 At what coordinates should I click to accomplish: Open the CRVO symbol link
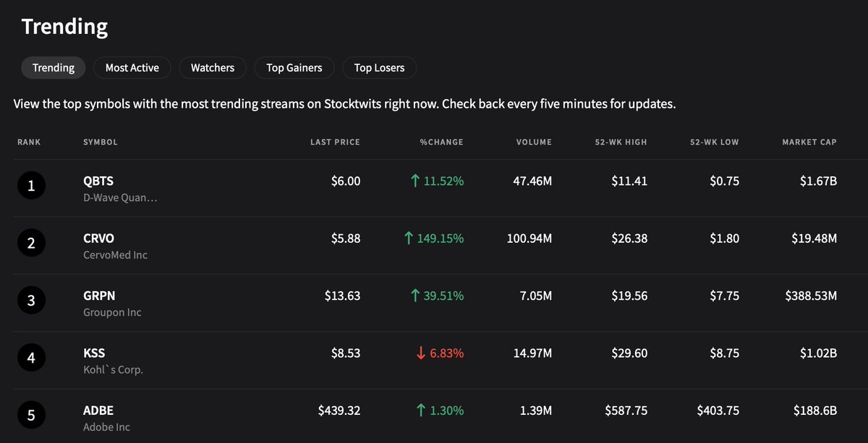(x=99, y=238)
